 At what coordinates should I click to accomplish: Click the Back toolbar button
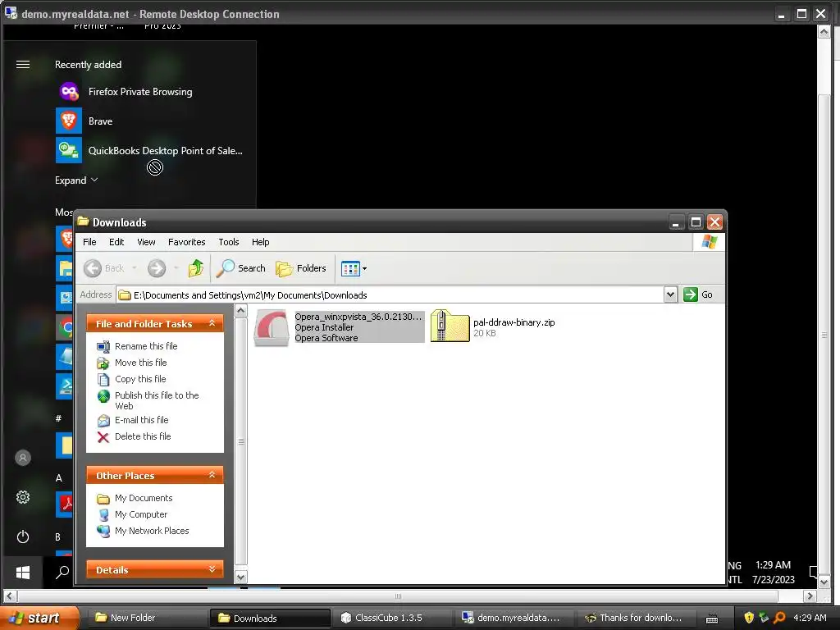click(x=104, y=268)
